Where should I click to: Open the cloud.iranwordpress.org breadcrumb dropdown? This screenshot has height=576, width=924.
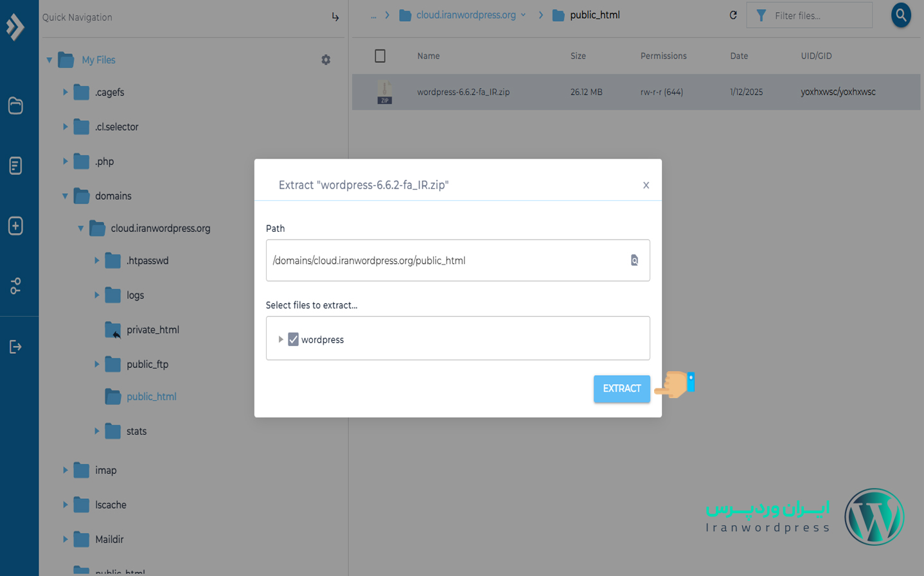523,15
